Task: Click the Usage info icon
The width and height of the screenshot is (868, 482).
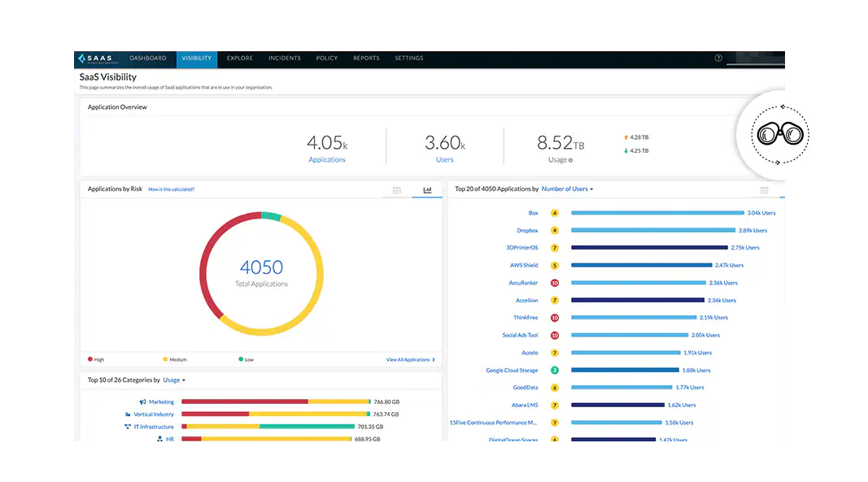Action: click(570, 159)
